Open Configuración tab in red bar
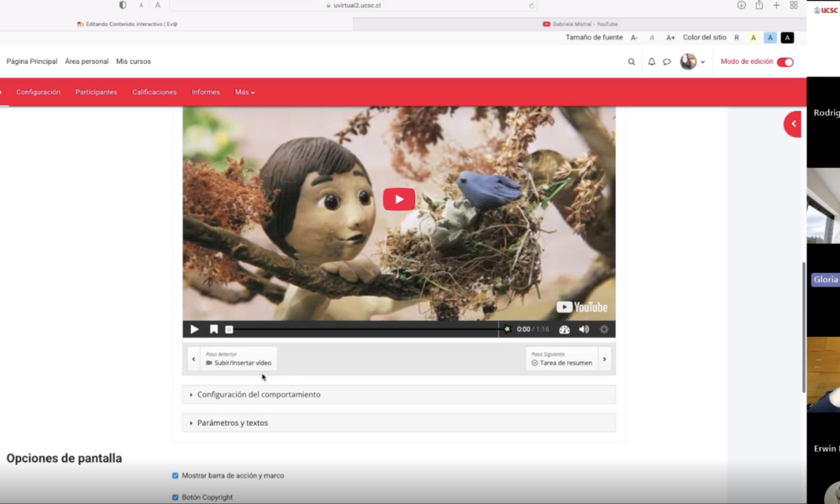The width and height of the screenshot is (840, 504). pos(38,92)
